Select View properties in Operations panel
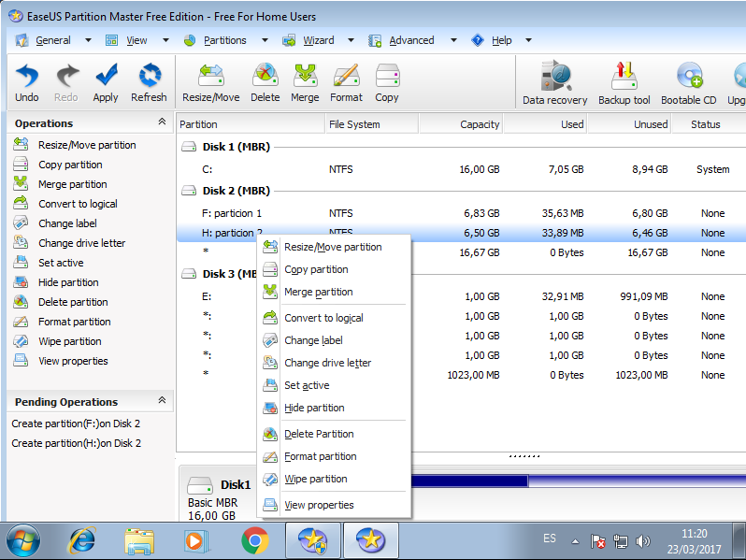This screenshot has width=746, height=560. [x=61, y=361]
